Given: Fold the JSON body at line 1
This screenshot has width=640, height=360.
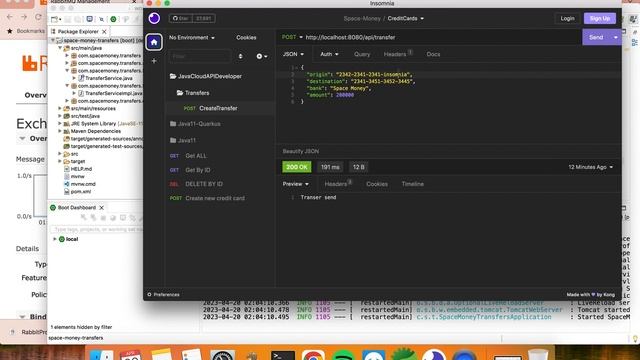Looking at the screenshot, I should pos(296,68).
